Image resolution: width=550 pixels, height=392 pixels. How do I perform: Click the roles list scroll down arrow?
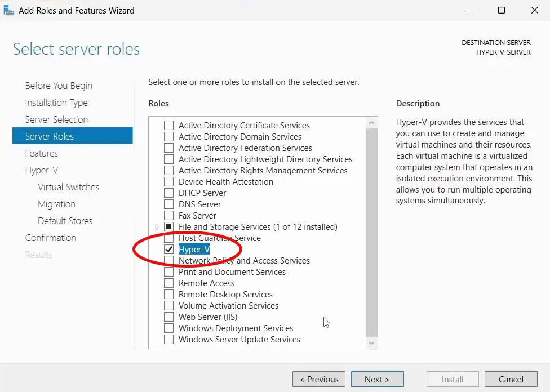pos(372,343)
